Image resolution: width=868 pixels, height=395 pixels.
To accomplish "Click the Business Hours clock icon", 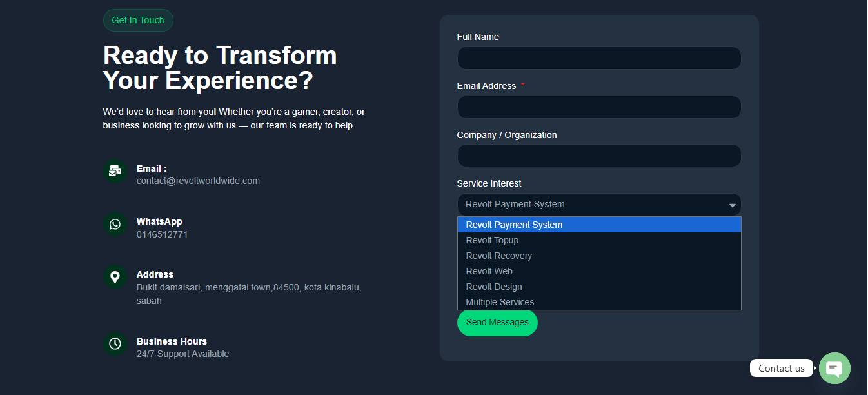I will (x=115, y=343).
